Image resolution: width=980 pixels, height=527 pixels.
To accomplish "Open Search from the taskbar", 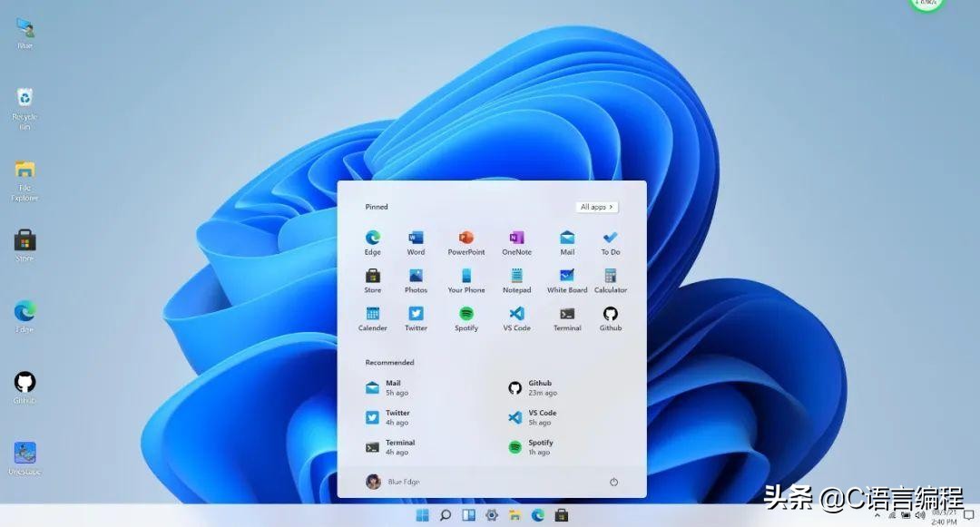I will [x=445, y=514].
